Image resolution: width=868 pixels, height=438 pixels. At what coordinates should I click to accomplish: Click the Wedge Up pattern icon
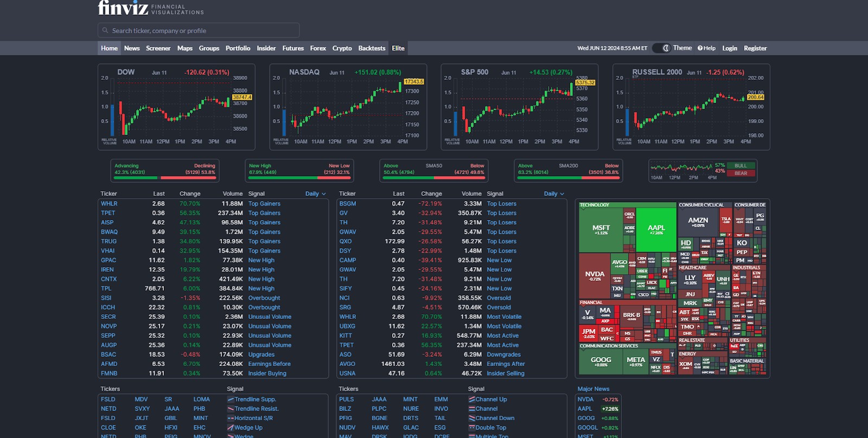pyautogui.click(x=231, y=428)
